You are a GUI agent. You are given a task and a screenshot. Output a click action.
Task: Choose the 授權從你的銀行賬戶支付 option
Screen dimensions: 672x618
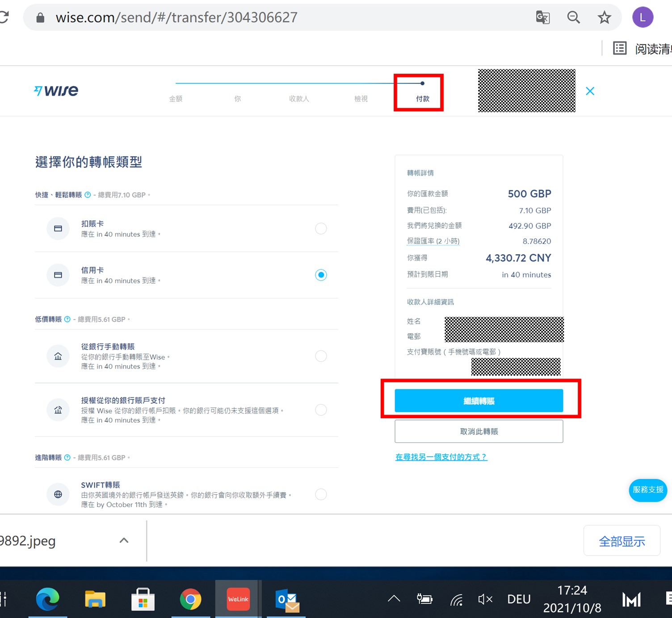point(321,410)
